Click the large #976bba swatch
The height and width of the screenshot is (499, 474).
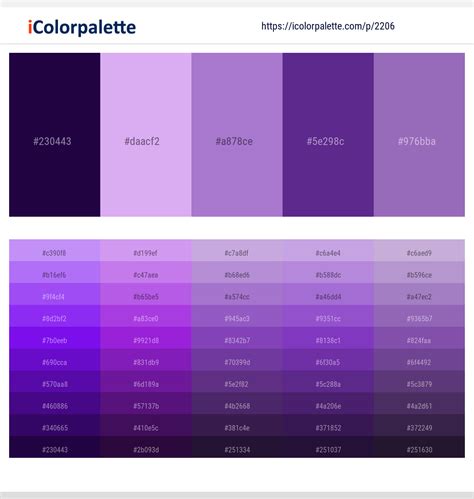[x=419, y=135]
